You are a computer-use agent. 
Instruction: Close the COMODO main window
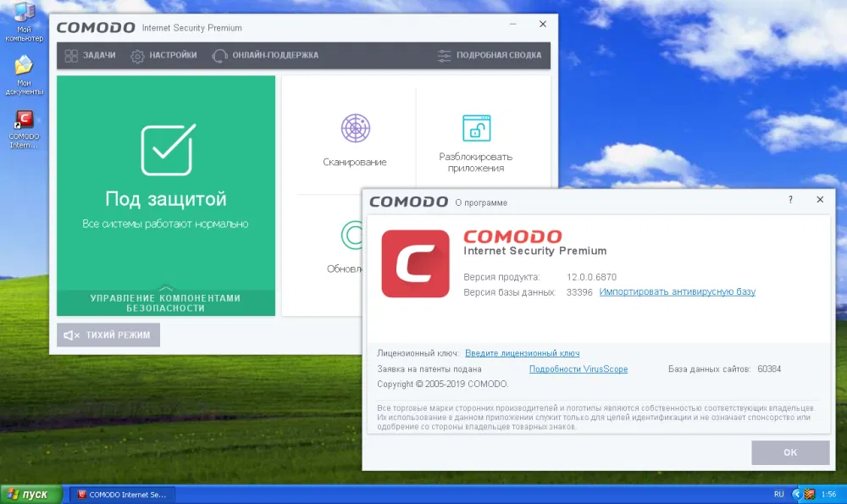pyautogui.click(x=543, y=25)
